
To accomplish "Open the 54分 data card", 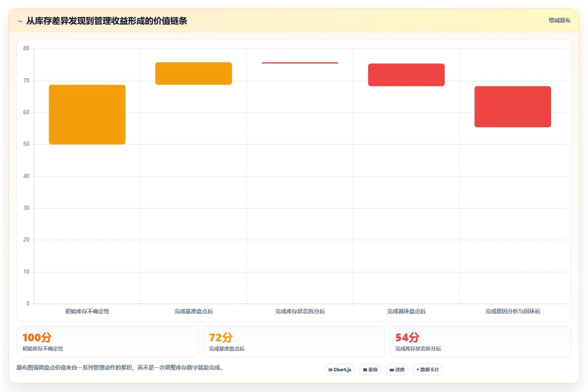I will [480, 342].
